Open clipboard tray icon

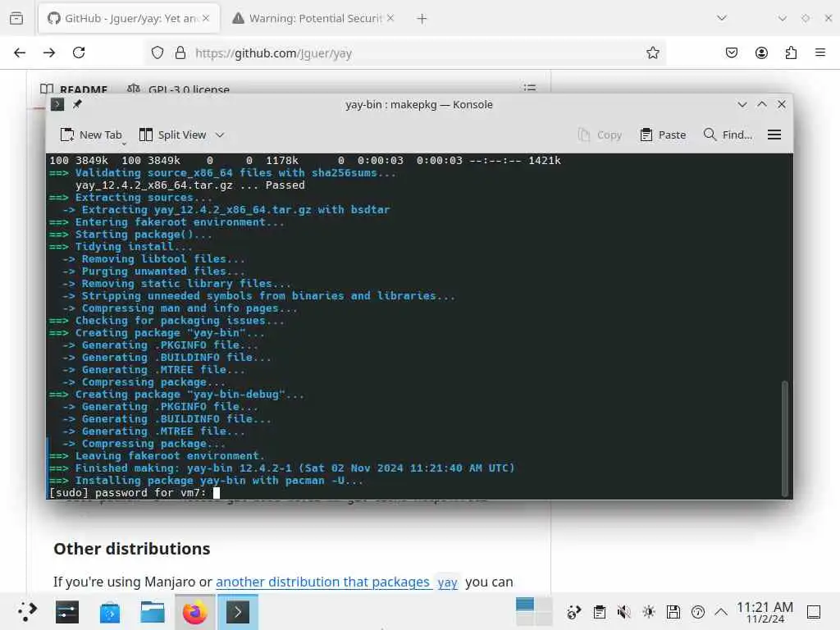(600, 612)
